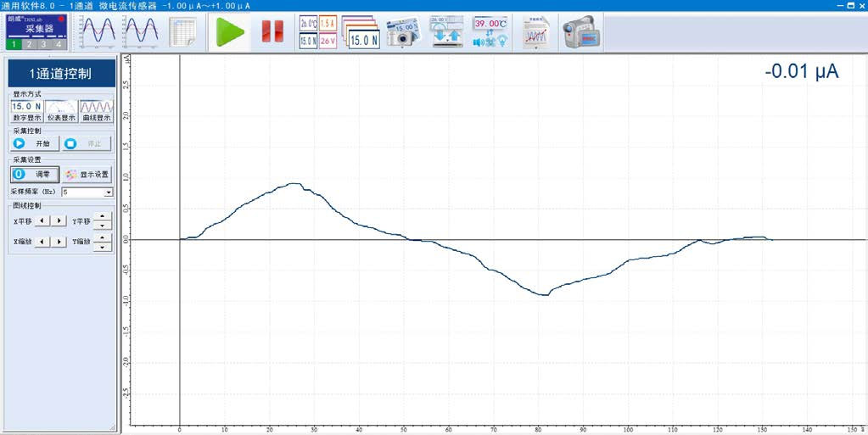Switch to 数字显示 numeric display mode
Image resolution: width=868 pixels, height=435 pixels.
(x=26, y=111)
